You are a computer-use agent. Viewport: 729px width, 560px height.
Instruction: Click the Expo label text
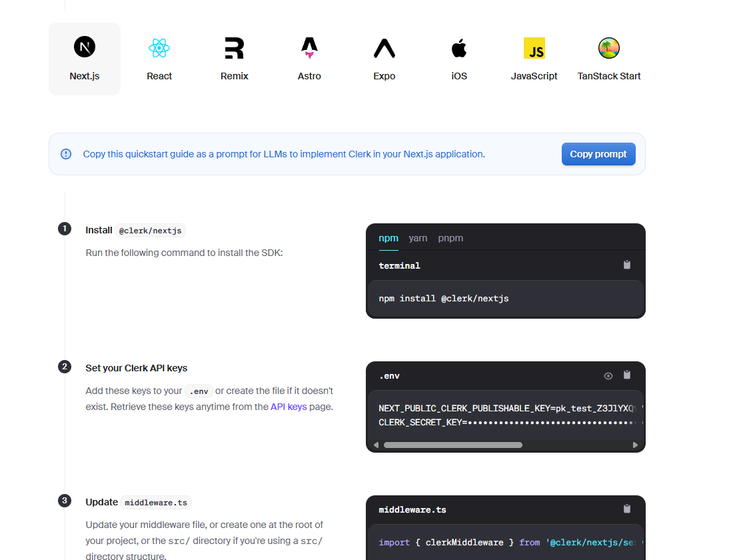click(x=384, y=76)
